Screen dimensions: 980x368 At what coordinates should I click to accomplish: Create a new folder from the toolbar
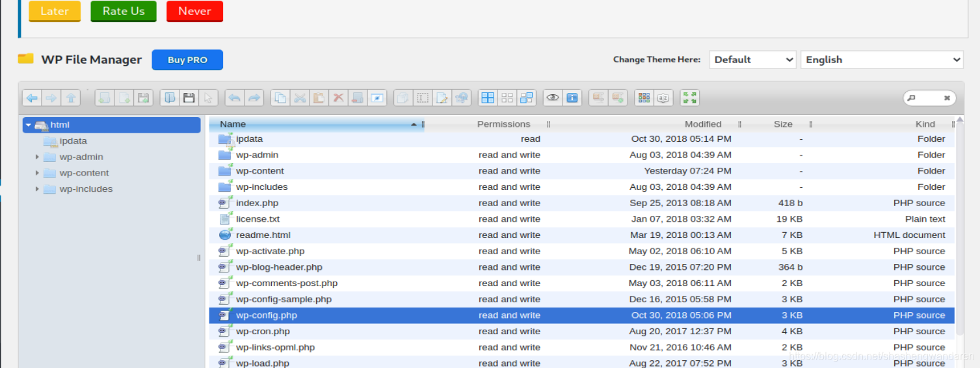[x=105, y=98]
